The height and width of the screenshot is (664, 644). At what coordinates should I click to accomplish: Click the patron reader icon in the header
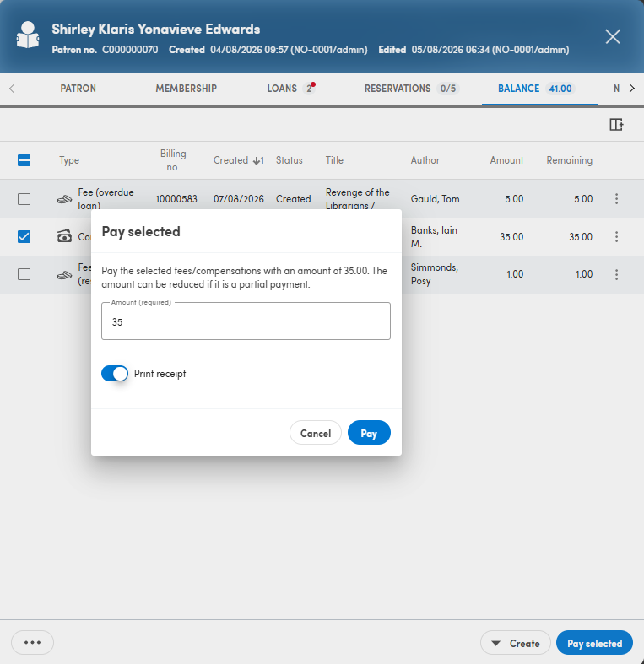(28, 35)
